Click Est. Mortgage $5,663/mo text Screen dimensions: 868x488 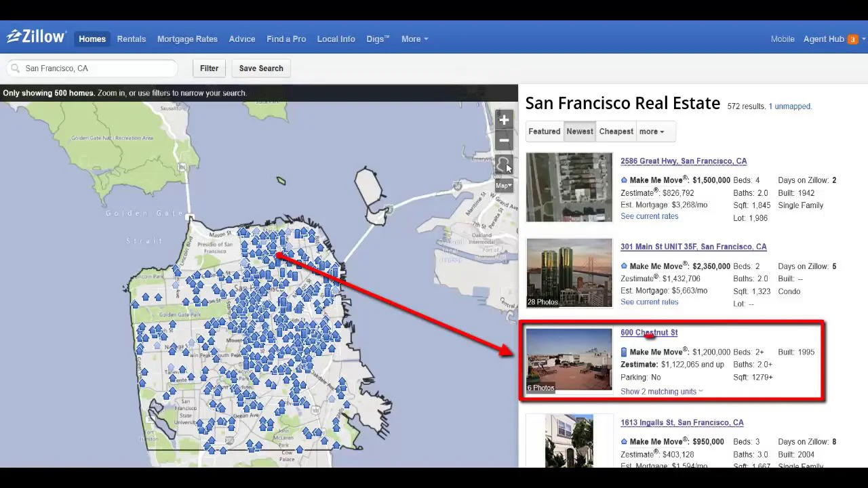(x=664, y=291)
